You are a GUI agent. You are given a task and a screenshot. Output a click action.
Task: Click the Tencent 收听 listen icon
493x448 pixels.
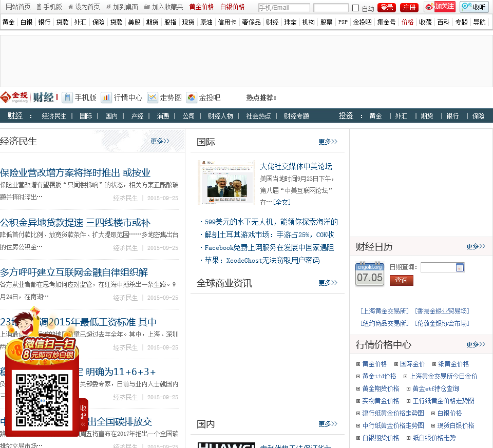474,7
